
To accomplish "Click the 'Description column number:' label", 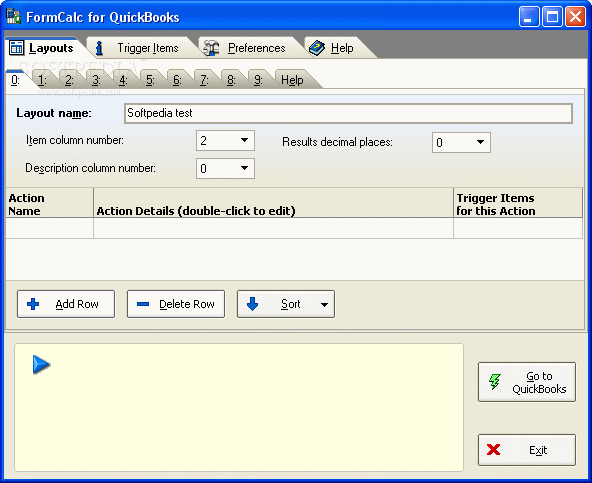I will 90,168.
